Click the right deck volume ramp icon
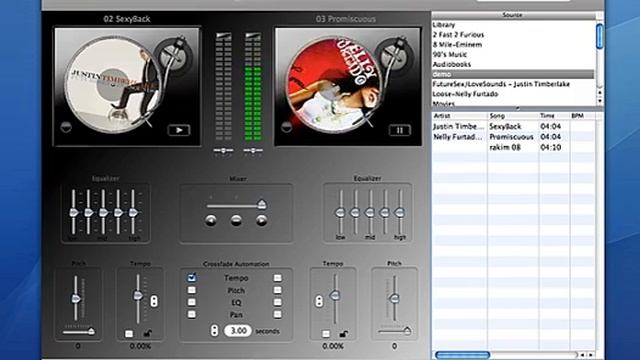 tap(253, 36)
